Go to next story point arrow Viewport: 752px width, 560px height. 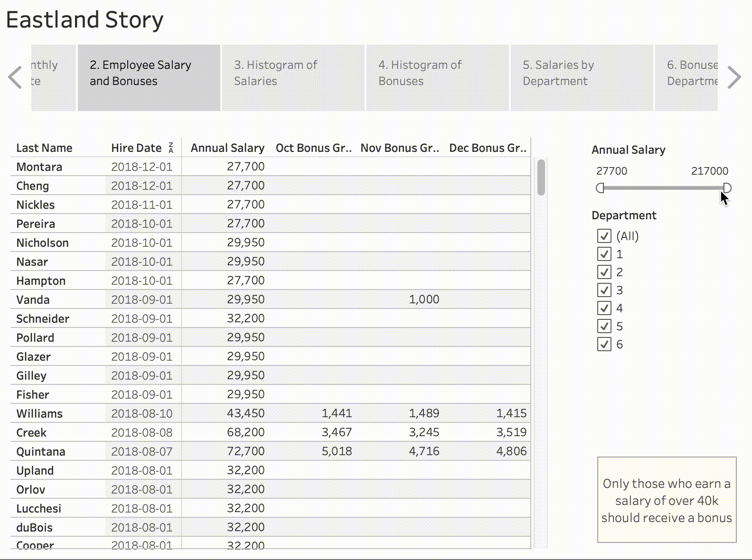coord(734,77)
